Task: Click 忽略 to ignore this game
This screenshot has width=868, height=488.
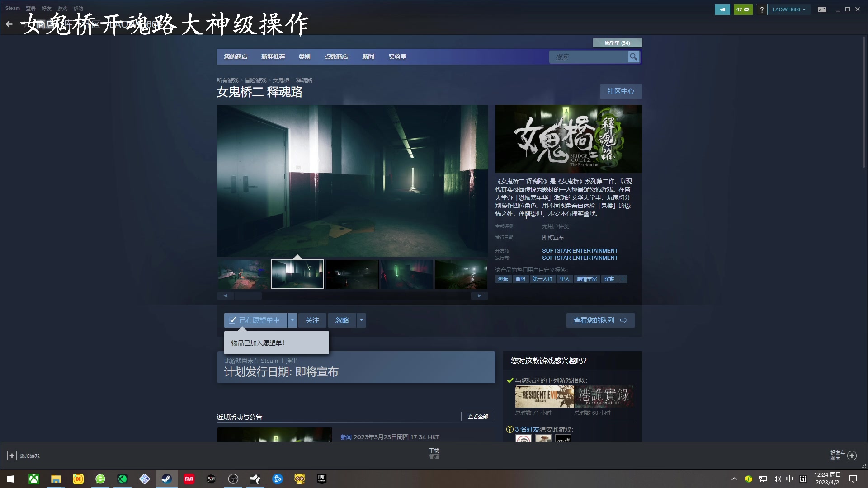Action: (x=342, y=320)
